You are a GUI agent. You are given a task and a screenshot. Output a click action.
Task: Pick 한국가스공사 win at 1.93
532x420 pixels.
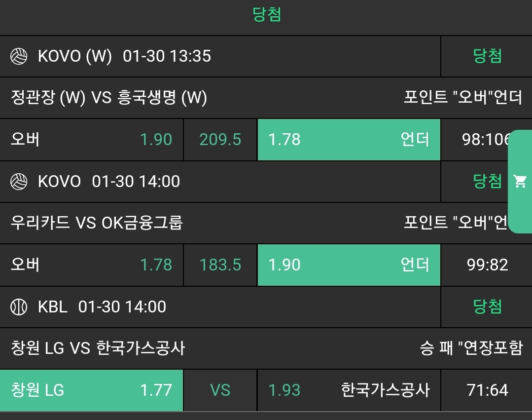pyautogui.click(x=349, y=390)
